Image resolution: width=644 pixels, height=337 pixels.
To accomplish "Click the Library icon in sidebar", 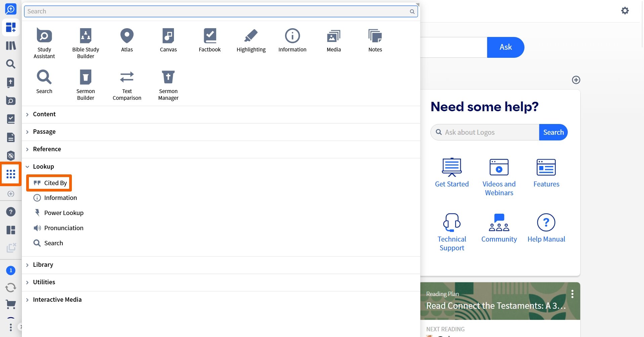I will [11, 45].
